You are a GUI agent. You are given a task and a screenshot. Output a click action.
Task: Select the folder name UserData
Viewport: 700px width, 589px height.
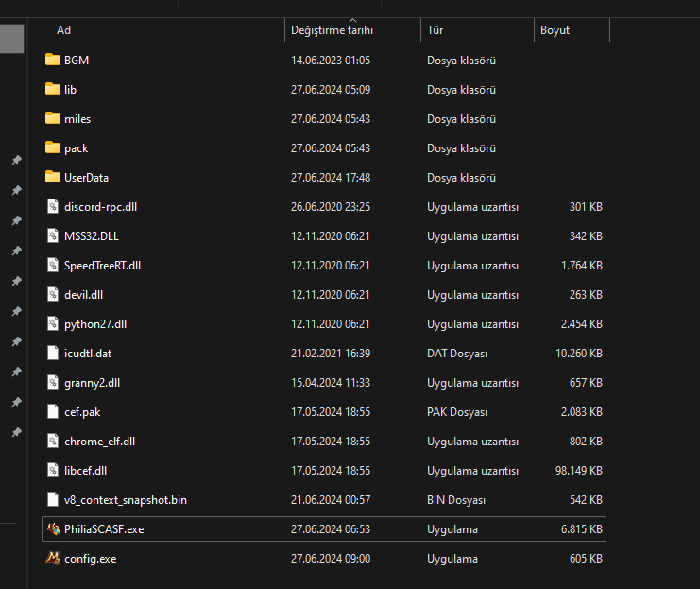pyautogui.click(x=86, y=178)
